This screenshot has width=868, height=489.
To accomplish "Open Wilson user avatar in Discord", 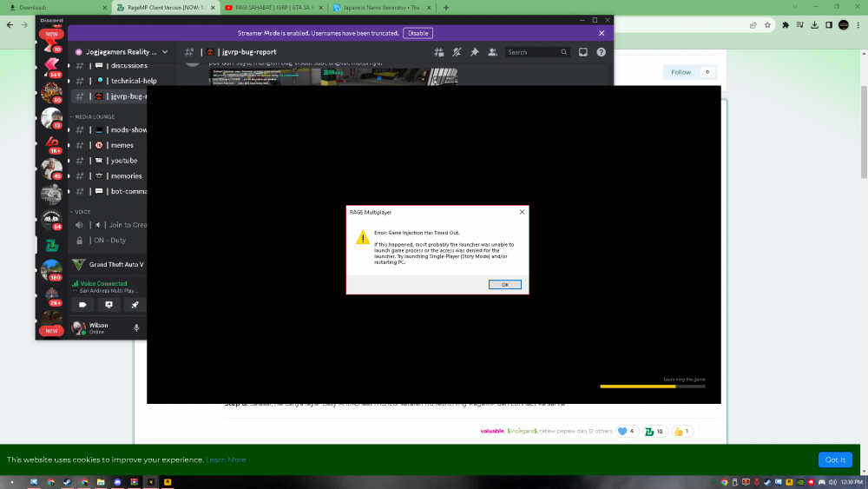I will click(78, 327).
